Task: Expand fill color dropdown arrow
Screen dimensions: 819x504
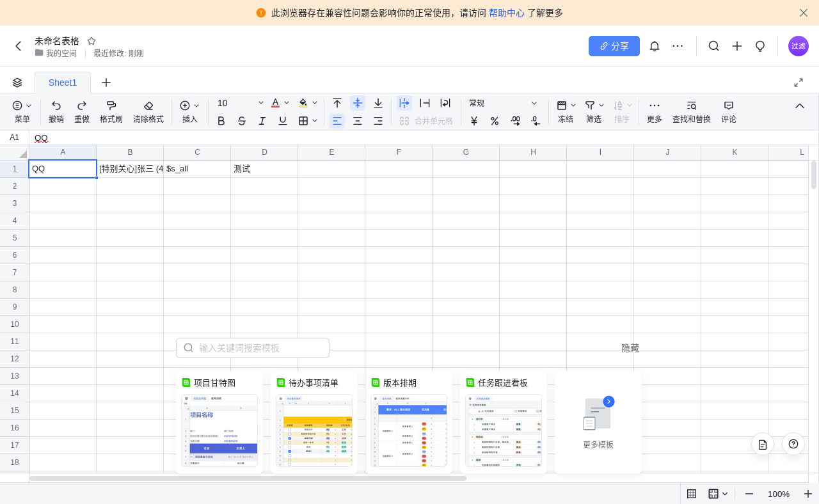Action: (315, 103)
